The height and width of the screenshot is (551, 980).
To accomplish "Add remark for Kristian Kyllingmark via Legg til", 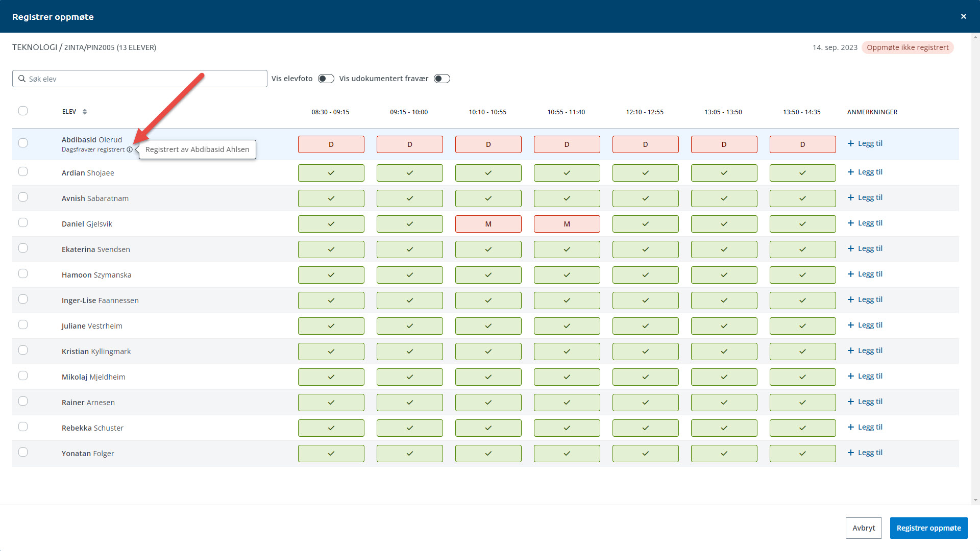I will [865, 350].
